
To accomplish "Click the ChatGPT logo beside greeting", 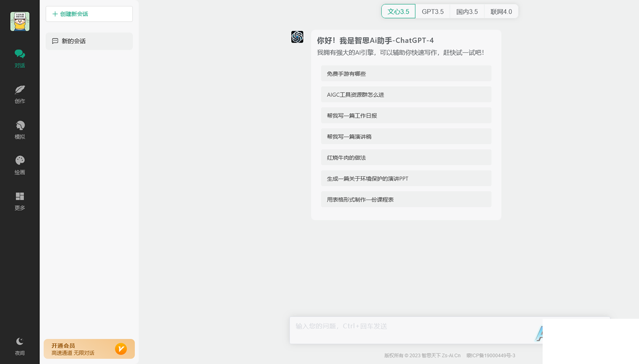I will [x=297, y=37].
